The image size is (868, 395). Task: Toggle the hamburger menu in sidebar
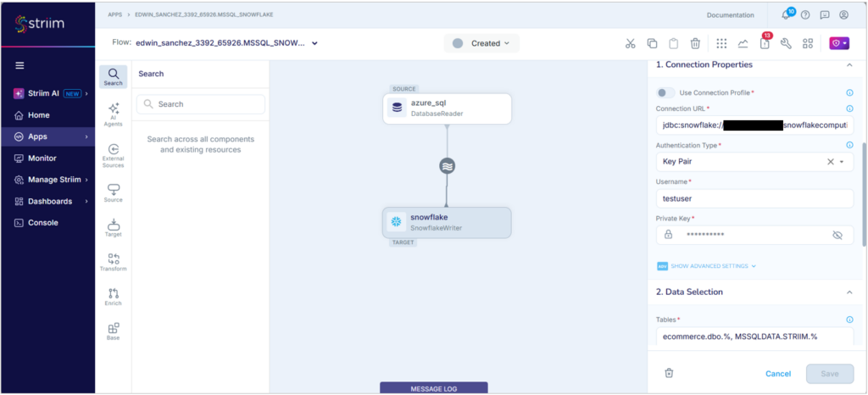[19, 65]
